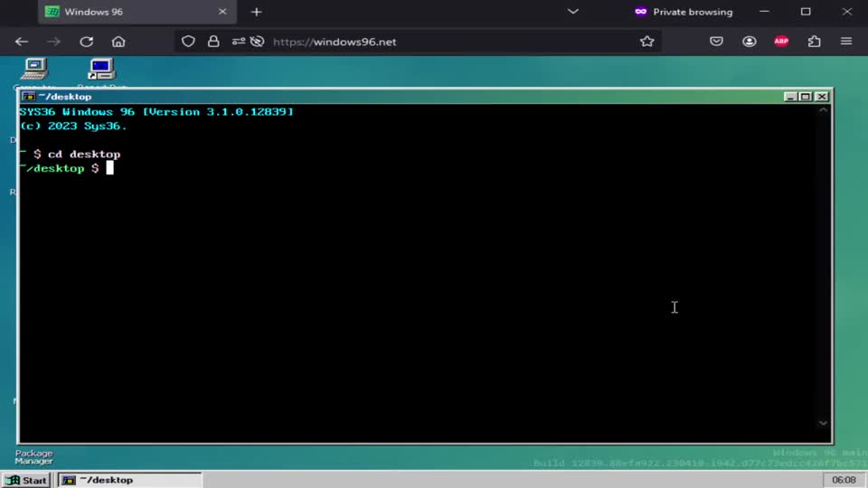The width and height of the screenshot is (868, 488).
Task: Open the Package Manager desktop shortcut
Action: (33, 457)
